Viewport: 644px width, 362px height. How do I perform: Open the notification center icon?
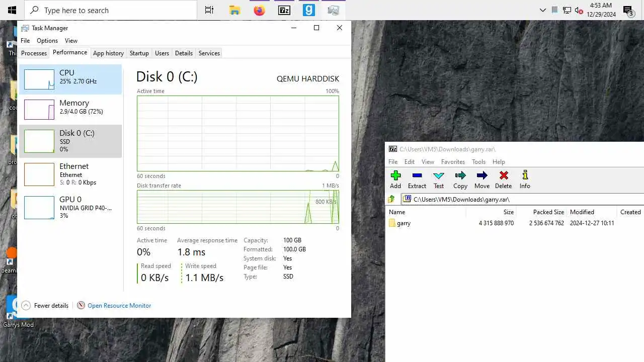[x=628, y=10]
